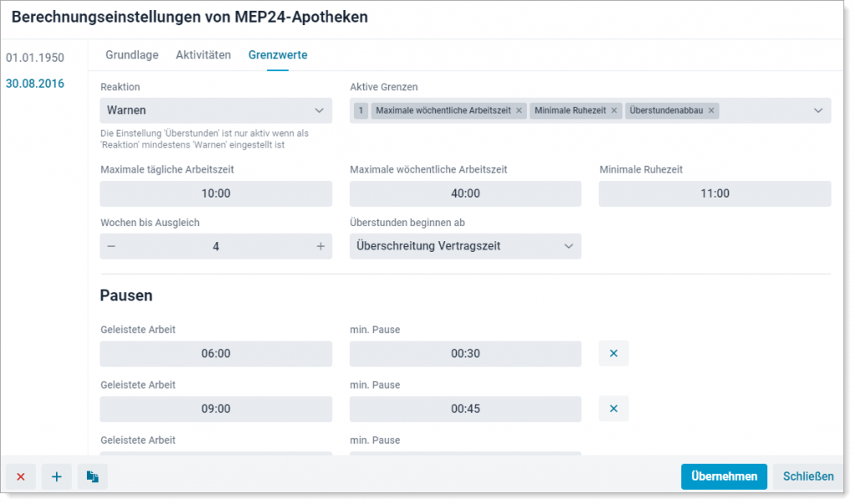Delete the 09:00 pause row
Viewport: 855px width, 504px height.
tap(614, 409)
